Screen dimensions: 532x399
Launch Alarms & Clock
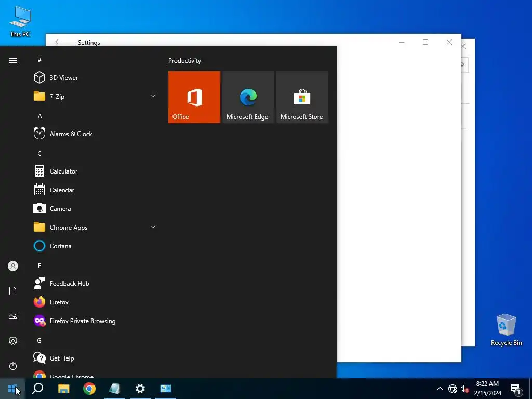click(x=95, y=134)
